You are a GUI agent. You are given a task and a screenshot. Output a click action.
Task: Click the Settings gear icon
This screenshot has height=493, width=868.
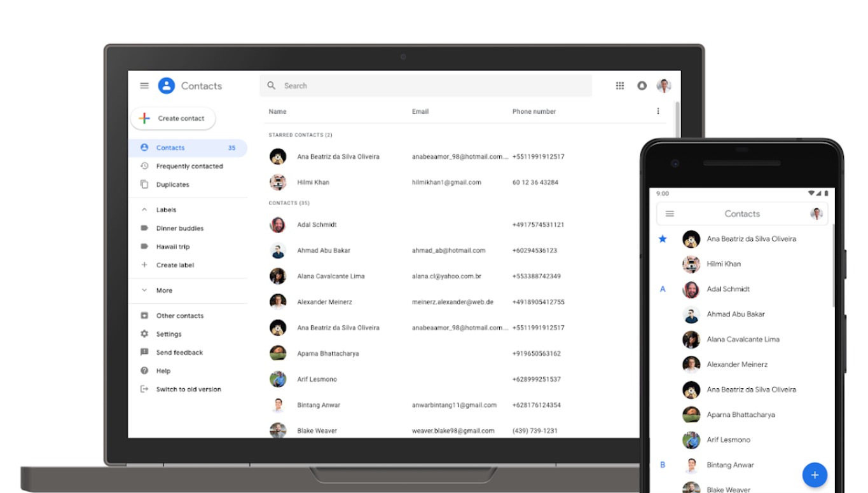[144, 334]
